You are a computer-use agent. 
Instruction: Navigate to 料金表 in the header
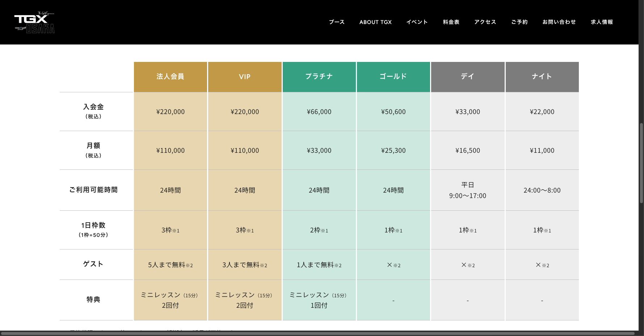(x=451, y=22)
